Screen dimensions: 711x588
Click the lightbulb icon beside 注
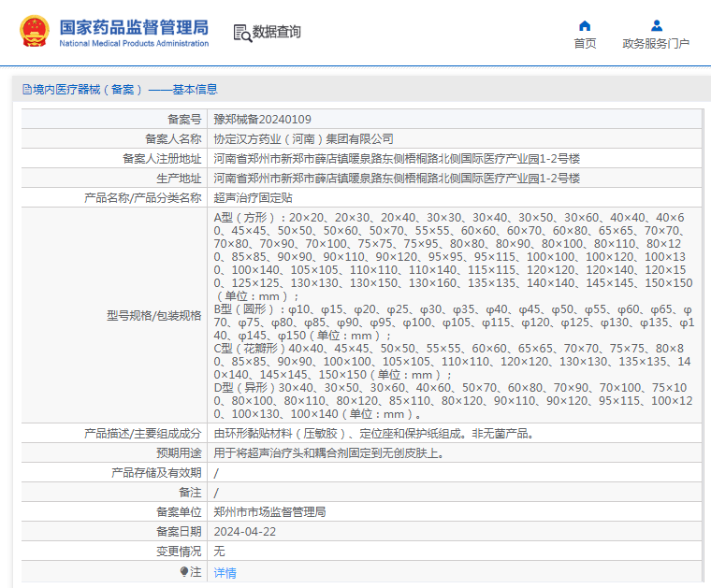coord(183,572)
